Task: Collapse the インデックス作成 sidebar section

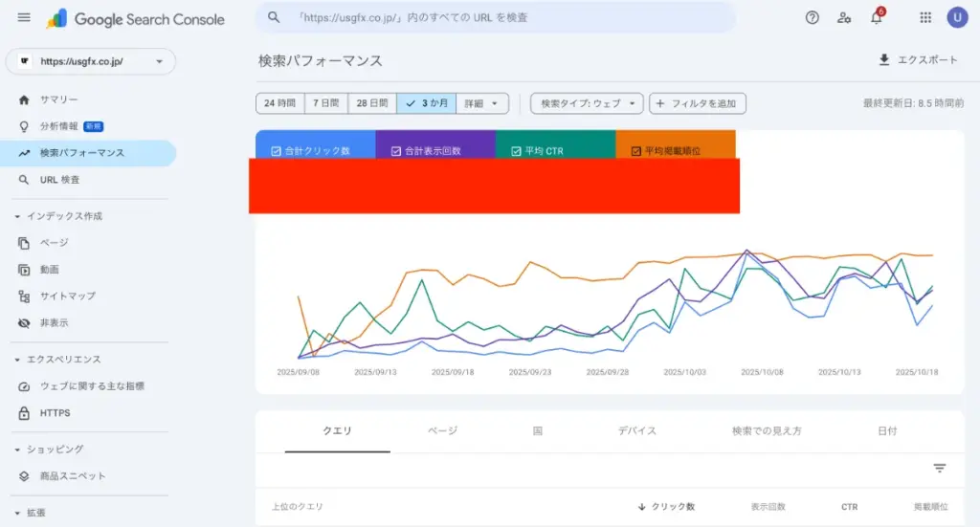Action: pos(18,216)
